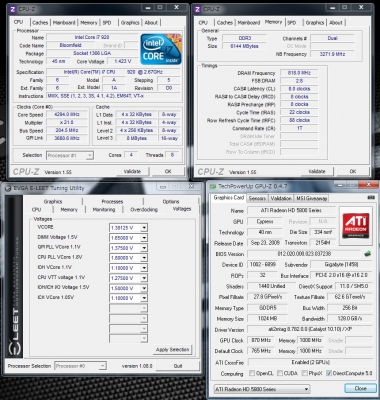
Task: Enable the OpenCL checkbox
Action: click(252, 373)
